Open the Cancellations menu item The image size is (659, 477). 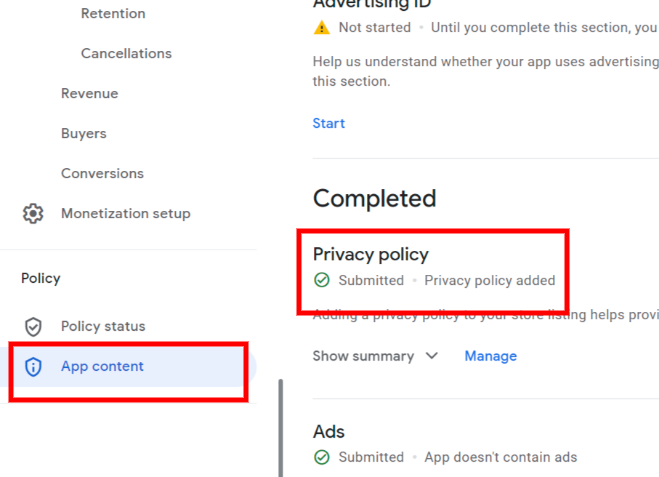pyautogui.click(x=126, y=54)
